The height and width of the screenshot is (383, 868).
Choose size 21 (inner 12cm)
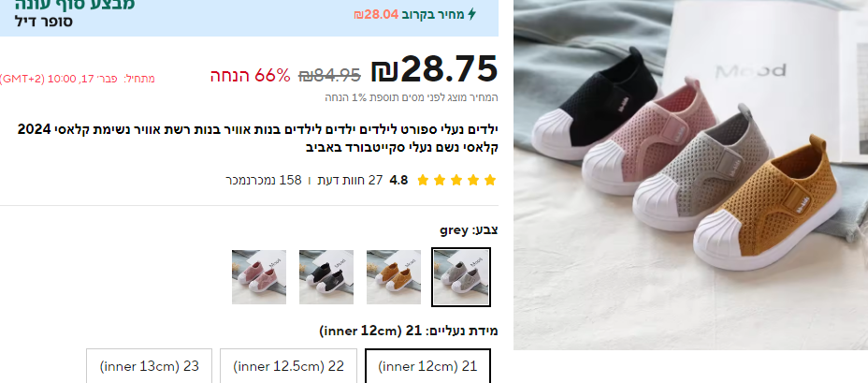pyautogui.click(x=427, y=366)
